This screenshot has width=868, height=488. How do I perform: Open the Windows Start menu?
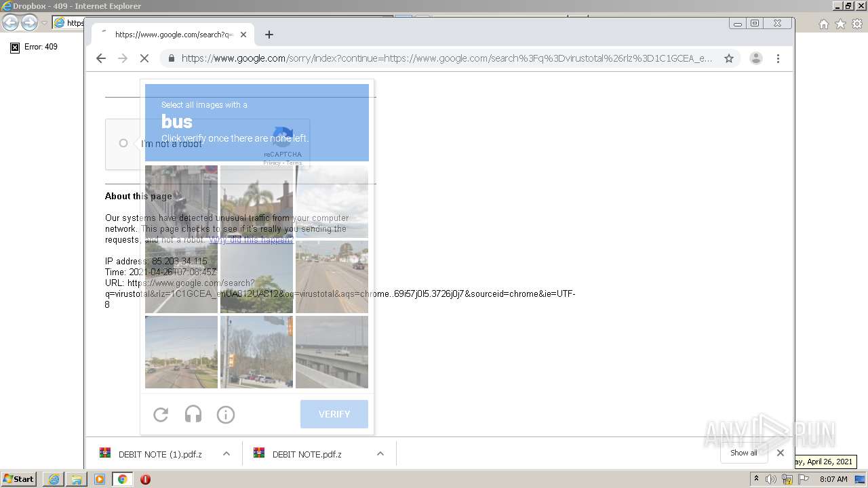coord(18,479)
